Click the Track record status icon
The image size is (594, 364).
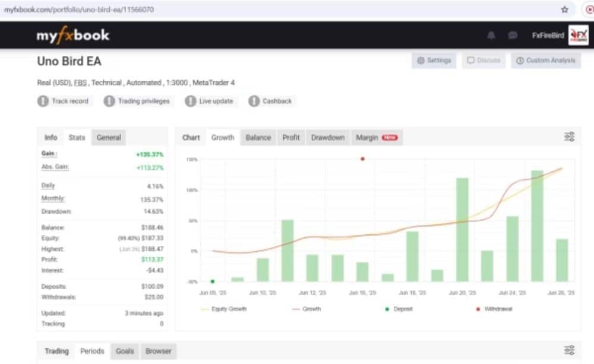pos(43,101)
